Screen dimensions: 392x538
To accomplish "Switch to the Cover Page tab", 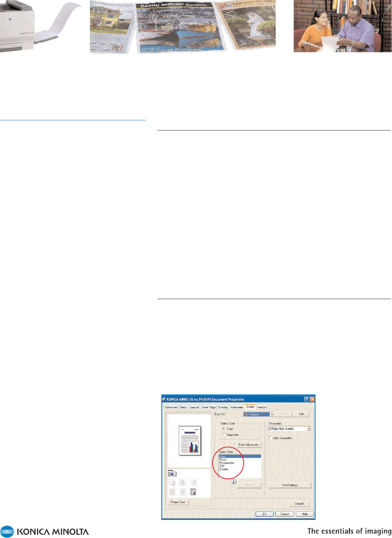I will (209, 407).
